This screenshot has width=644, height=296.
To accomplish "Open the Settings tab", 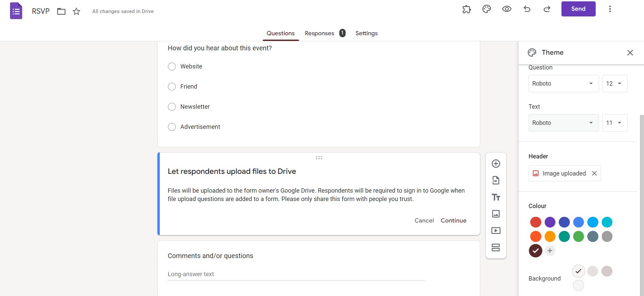I will (366, 33).
